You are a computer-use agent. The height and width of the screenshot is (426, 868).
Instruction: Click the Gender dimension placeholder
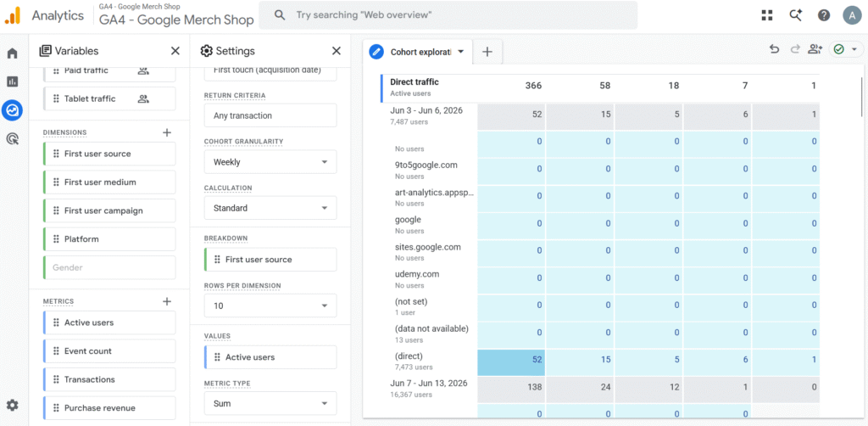[109, 267]
